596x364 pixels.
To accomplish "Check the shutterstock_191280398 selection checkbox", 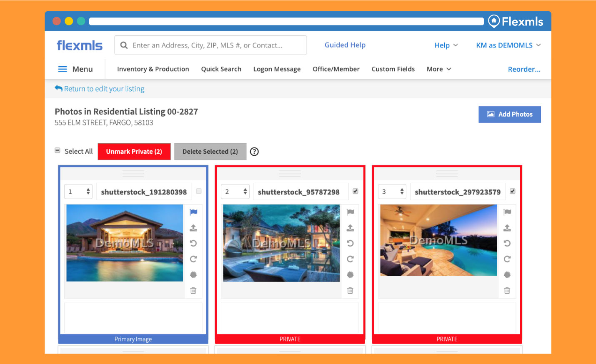I will 199,191.
